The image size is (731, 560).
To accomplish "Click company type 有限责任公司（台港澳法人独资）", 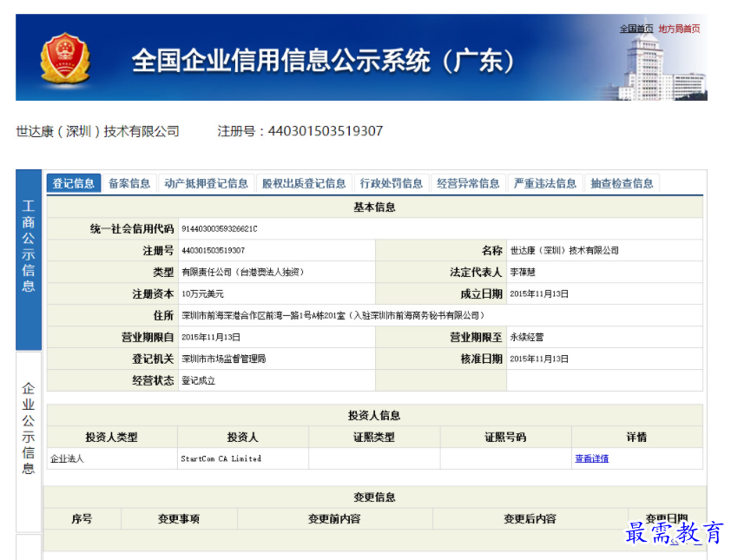I will click(x=243, y=272).
